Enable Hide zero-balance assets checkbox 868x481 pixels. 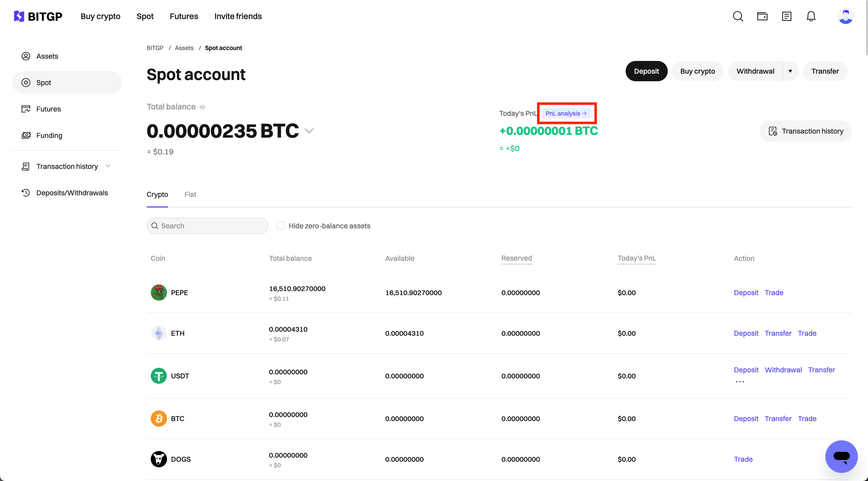(x=280, y=226)
